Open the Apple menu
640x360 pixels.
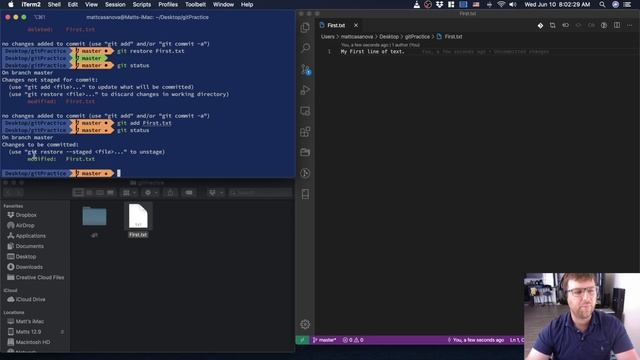click(x=11, y=4)
